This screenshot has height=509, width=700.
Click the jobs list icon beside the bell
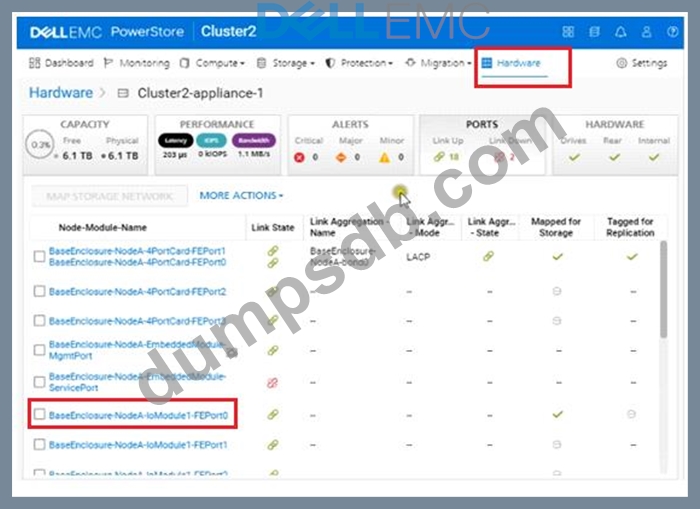(594, 32)
